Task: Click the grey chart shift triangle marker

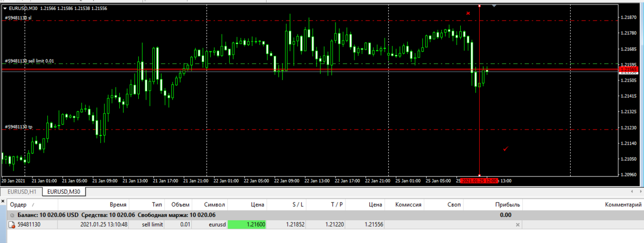Action: click(x=494, y=6)
